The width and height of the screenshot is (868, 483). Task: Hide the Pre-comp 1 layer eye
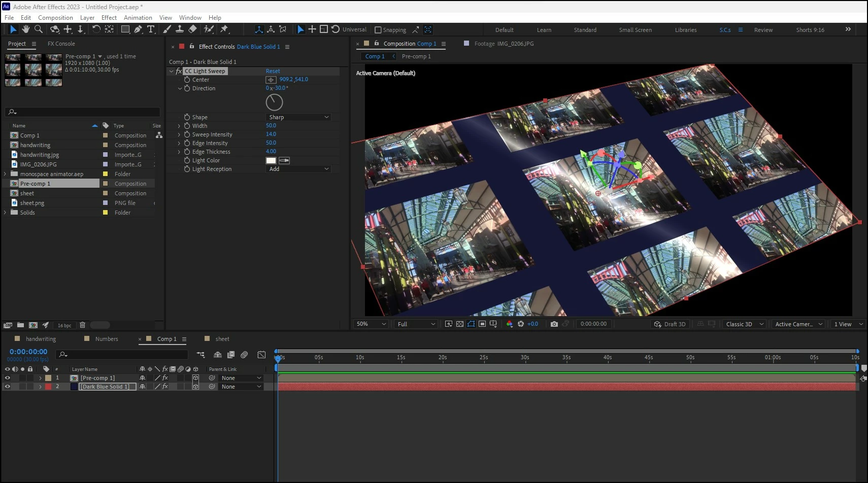click(7, 378)
